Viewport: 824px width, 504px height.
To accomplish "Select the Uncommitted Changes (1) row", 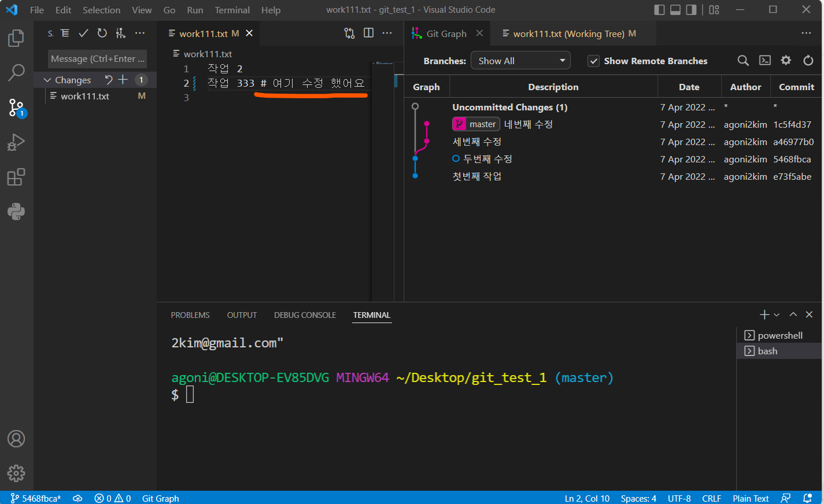I will coord(613,107).
